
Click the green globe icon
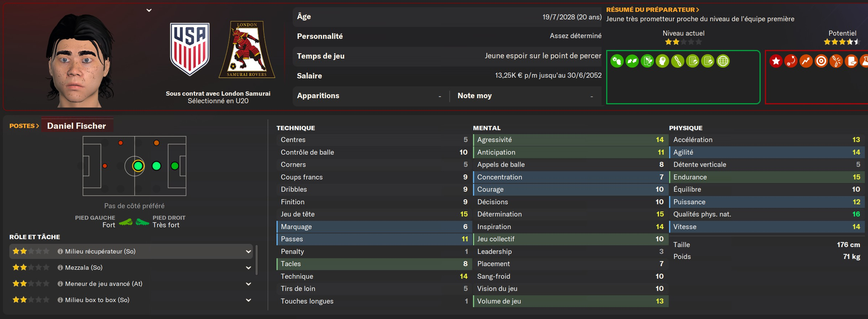pos(723,61)
